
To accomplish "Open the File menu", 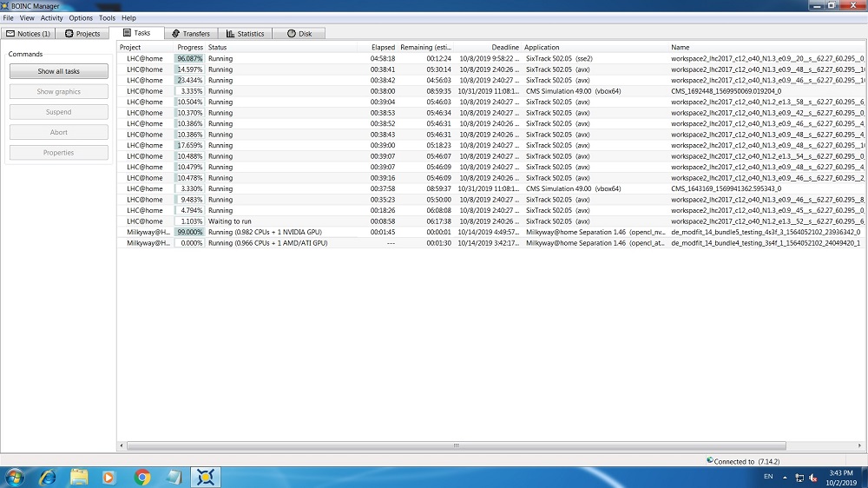I will pos(9,18).
